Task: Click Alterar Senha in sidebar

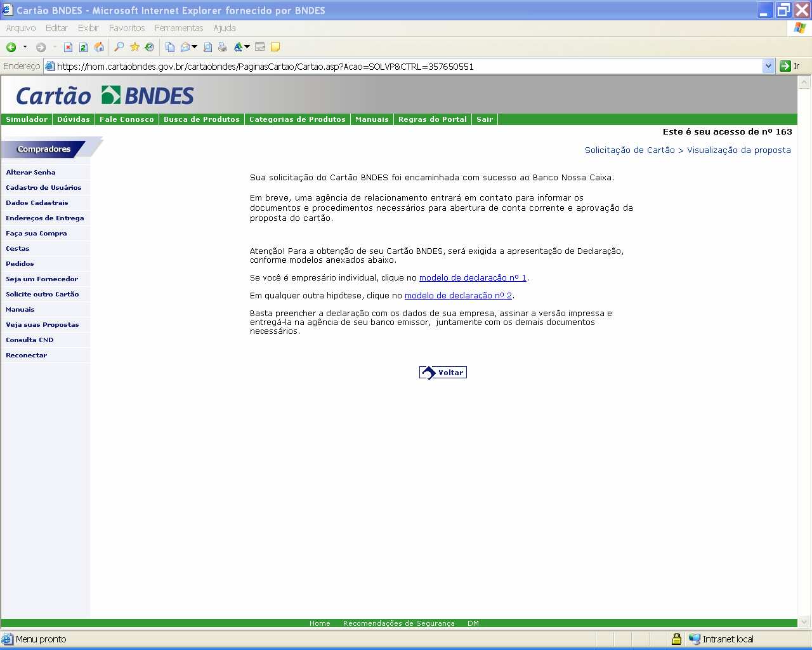Action: (30, 173)
